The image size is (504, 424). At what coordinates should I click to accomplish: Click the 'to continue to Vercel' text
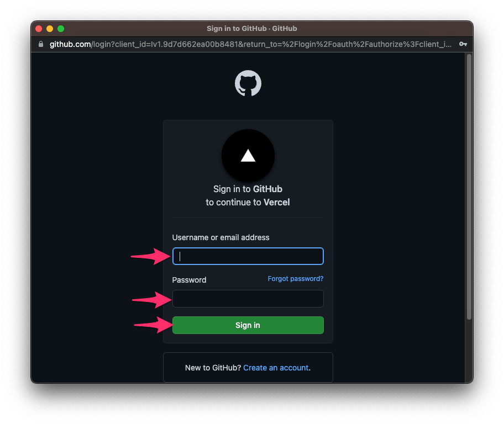tap(248, 203)
